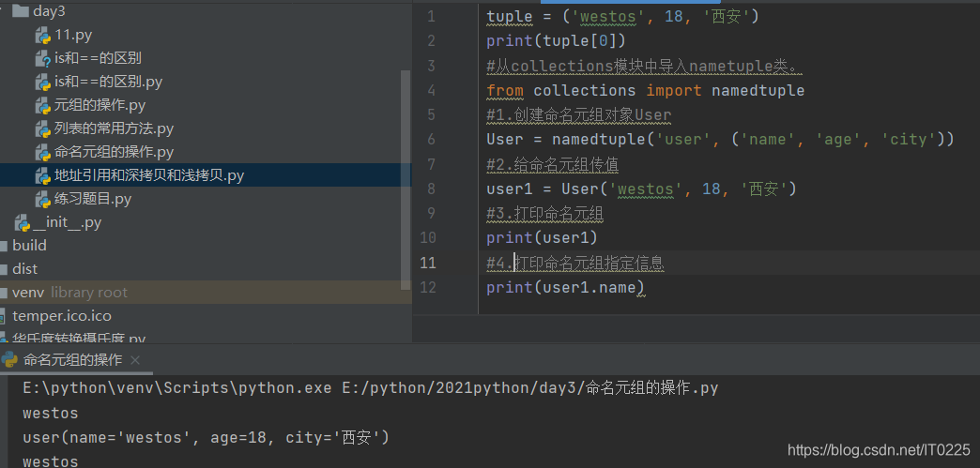Select the dist folder
Screen dimensions: 980x468
[x=25, y=268]
